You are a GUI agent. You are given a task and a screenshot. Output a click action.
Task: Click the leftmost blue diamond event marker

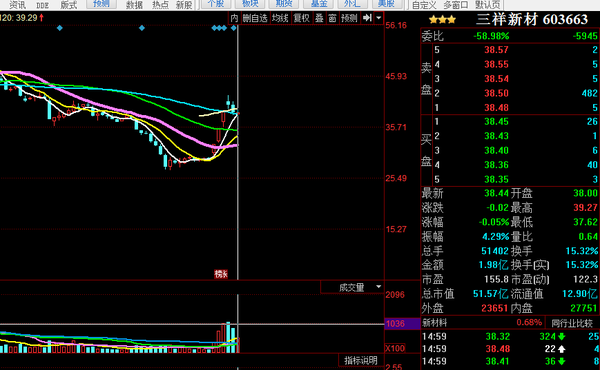tap(60, 28)
